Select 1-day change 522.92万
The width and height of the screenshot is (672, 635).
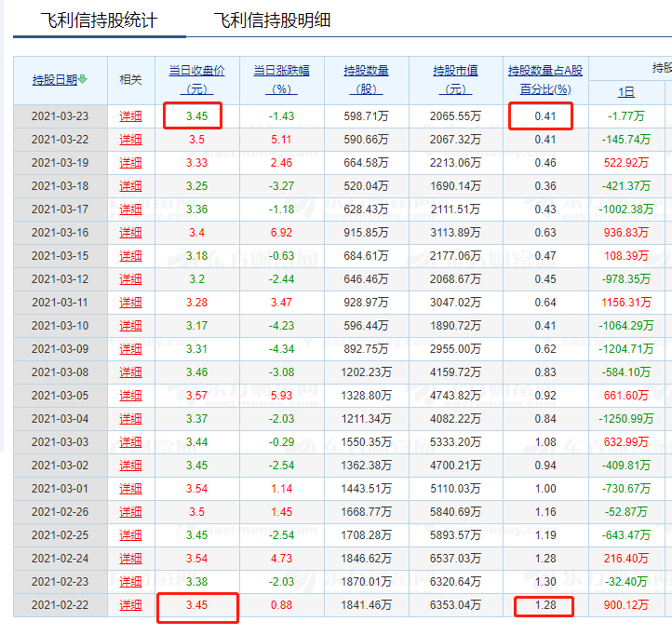click(626, 163)
